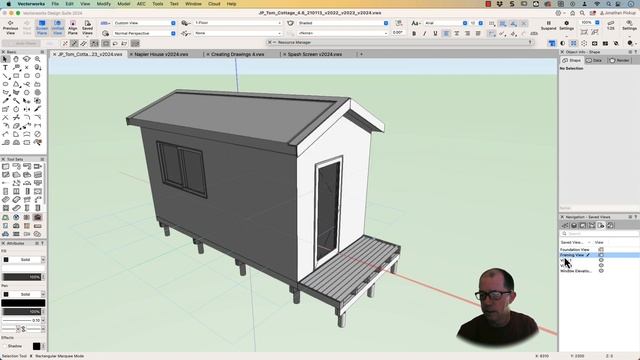Toggle Screen Plane mode
This screenshot has height=360, width=640.
coord(42,27)
